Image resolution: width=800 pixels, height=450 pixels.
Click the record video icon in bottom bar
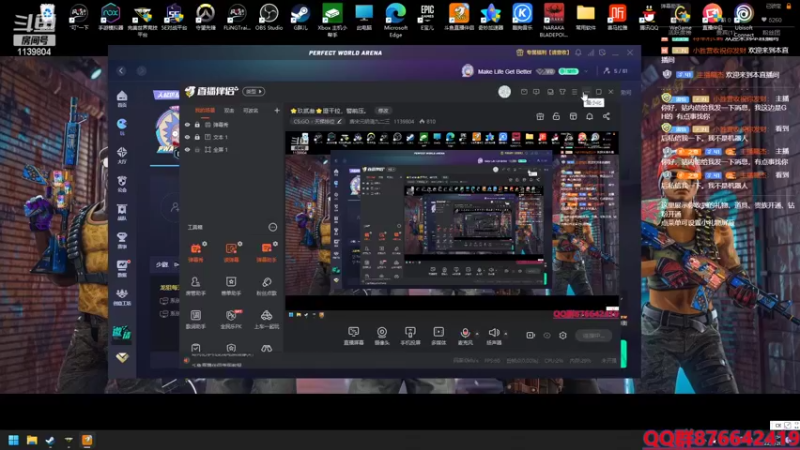[x=531, y=335]
